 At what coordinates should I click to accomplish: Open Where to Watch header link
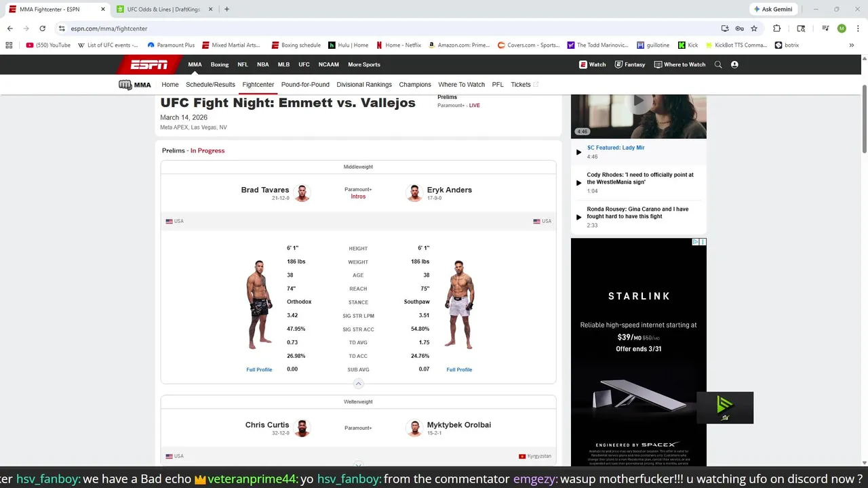pos(679,64)
